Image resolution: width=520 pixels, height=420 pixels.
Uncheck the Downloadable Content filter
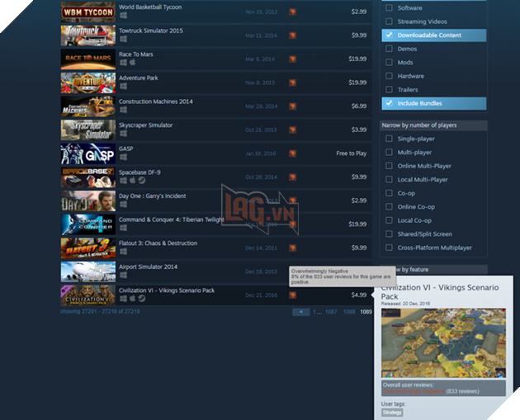click(x=389, y=35)
